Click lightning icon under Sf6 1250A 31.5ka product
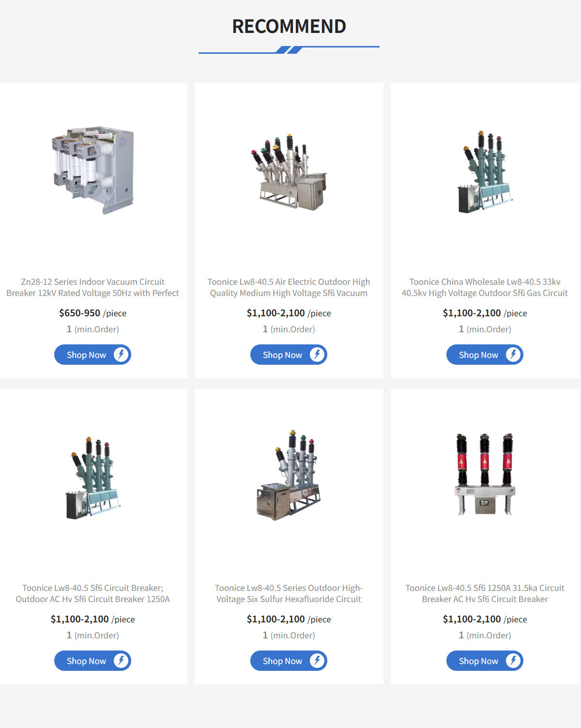The image size is (581, 728). (513, 661)
